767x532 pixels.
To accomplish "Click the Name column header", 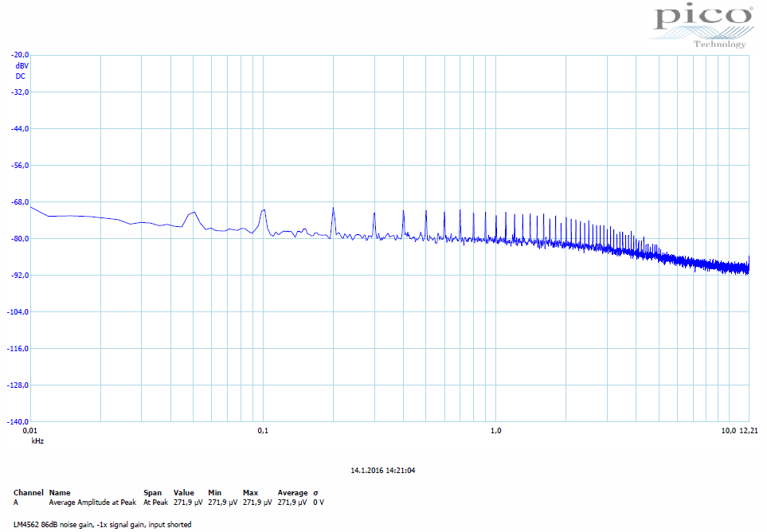I will tap(60, 493).
